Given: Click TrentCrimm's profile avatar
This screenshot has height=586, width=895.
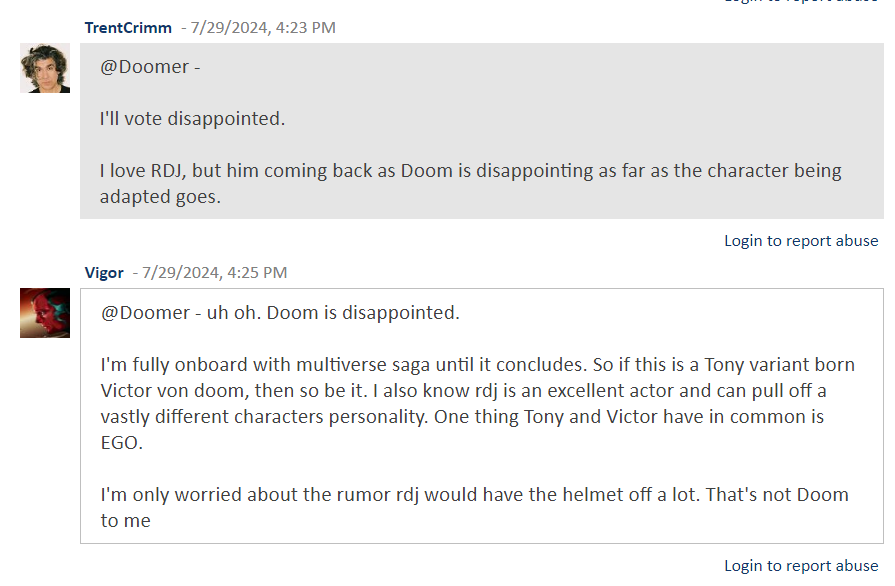Looking at the screenshot, I should pos(45,68).
